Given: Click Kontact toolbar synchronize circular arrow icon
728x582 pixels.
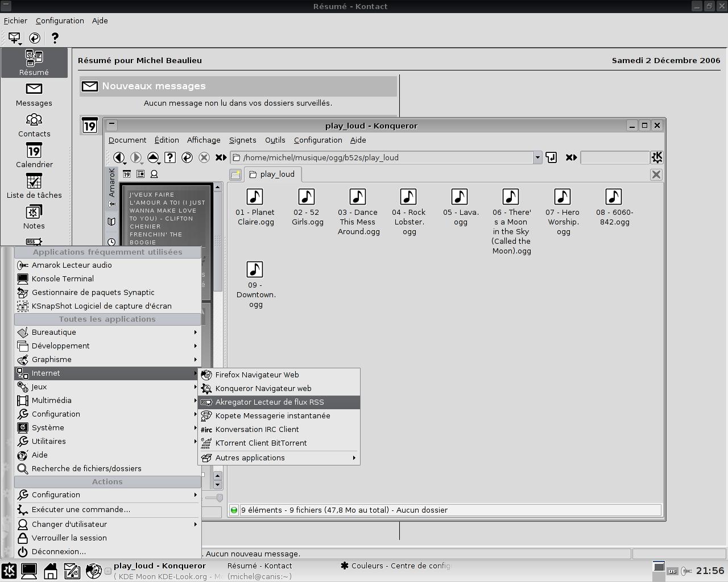Looking at the screenshot, I should (35, 38).
